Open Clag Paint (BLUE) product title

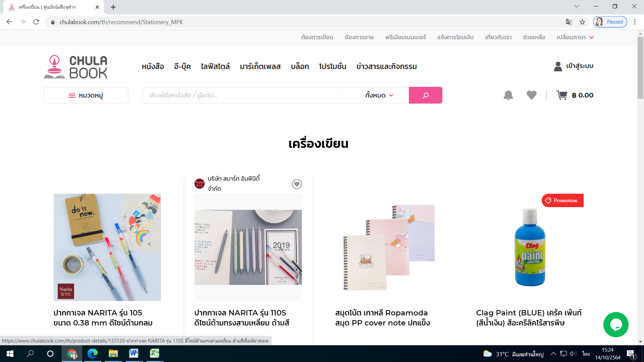(x=529, y=318)
